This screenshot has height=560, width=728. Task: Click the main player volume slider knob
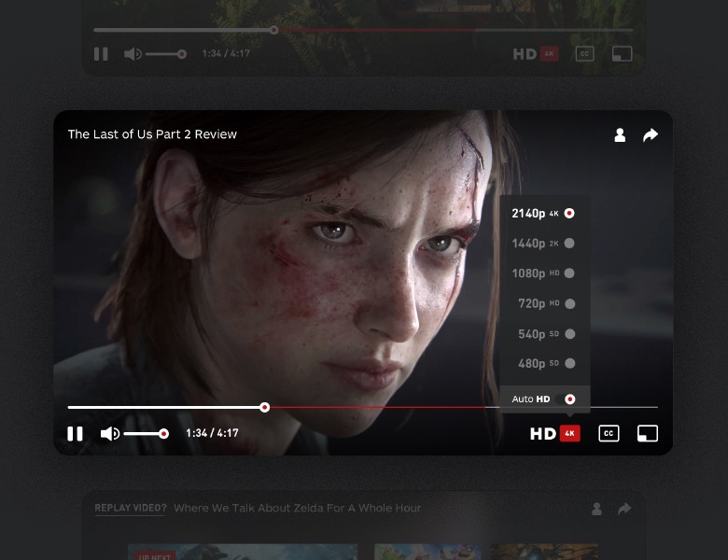pyautogui.click(x=163, y=434)
